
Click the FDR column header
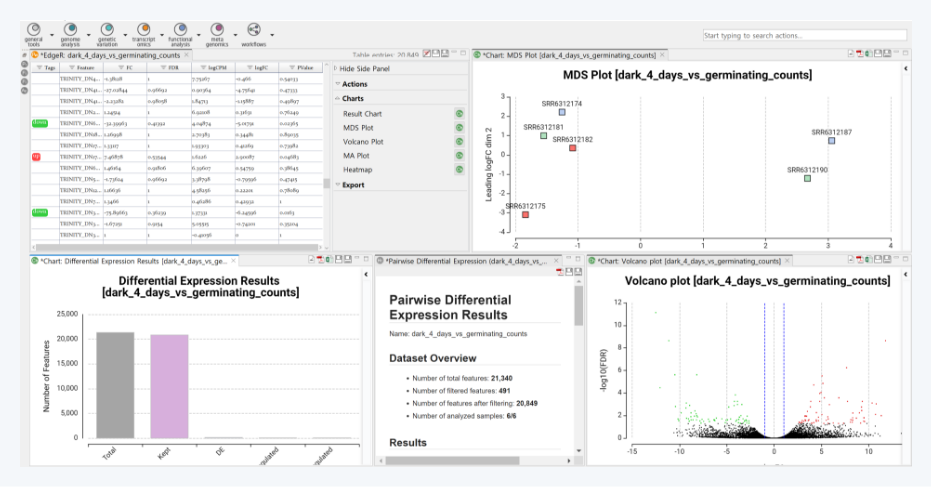click(169, 68)
